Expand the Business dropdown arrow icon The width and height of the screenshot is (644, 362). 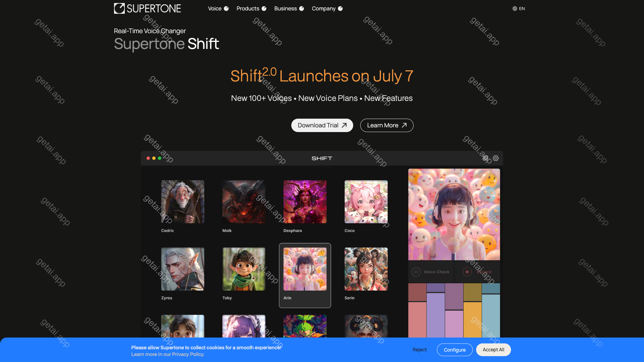[302, 9]
